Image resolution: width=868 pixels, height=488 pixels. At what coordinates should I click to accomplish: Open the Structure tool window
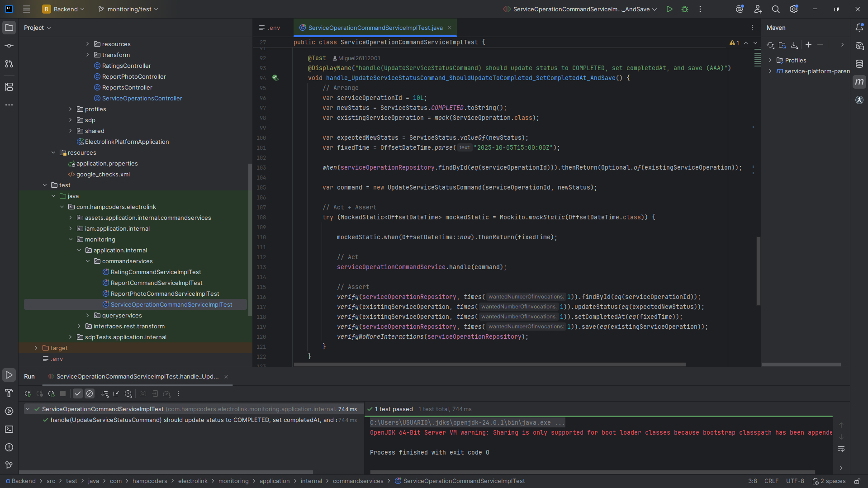[9, 86]
